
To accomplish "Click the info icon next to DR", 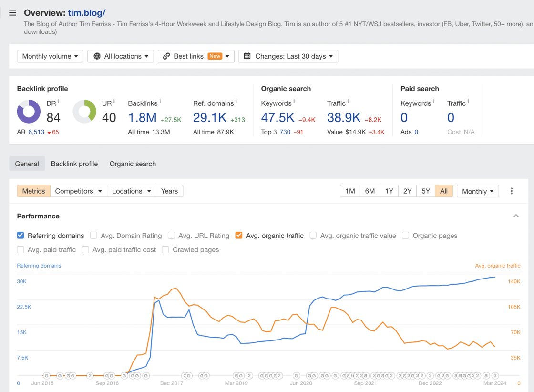I will point(58,102).
